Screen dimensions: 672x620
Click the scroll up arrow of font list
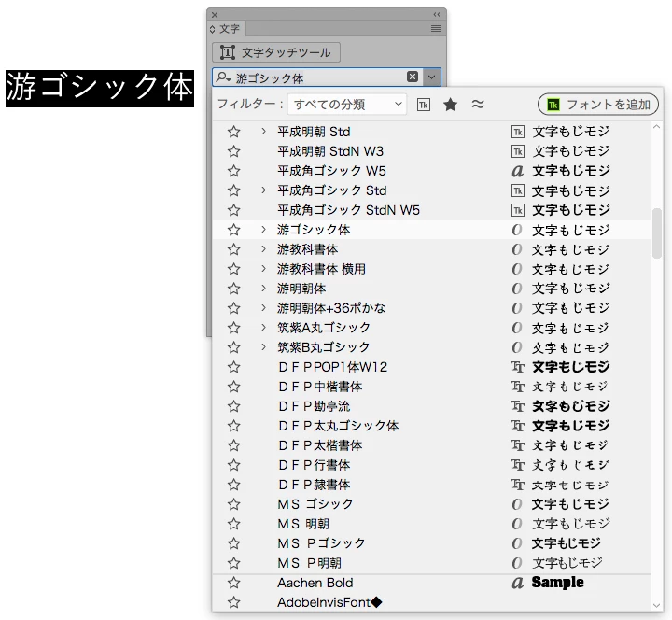tap(656, 127)
